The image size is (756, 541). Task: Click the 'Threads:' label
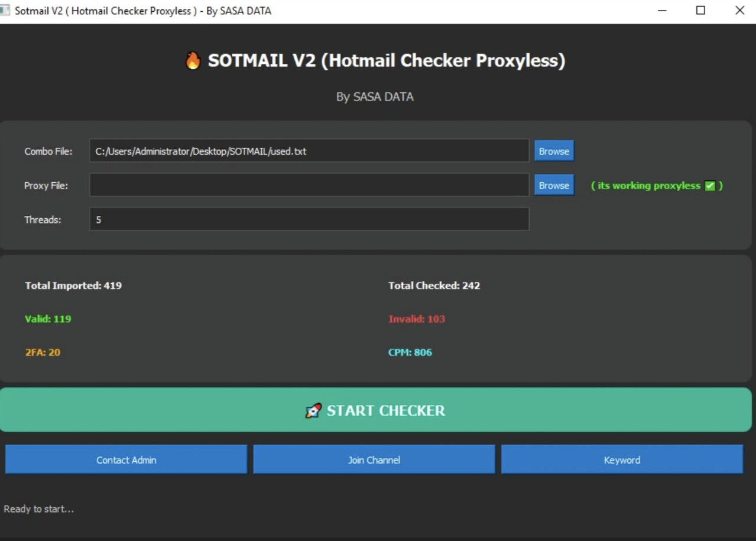[x=43, y=219]
